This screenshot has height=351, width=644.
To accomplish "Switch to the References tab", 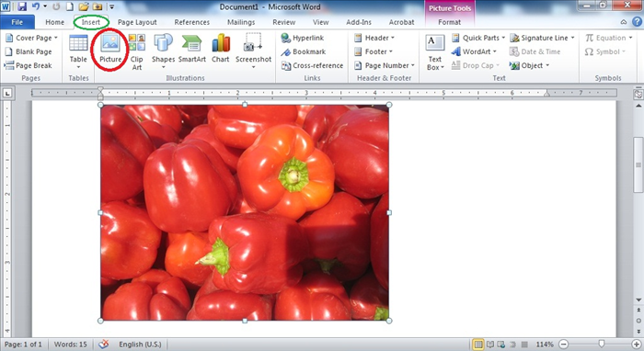I will (x=191, y=22).
